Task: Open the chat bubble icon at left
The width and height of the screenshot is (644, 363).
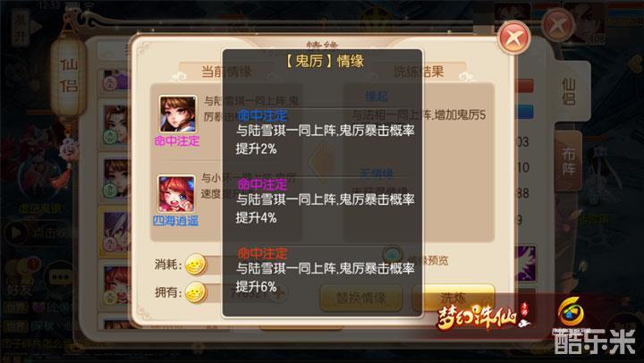Action: point(61,277)
